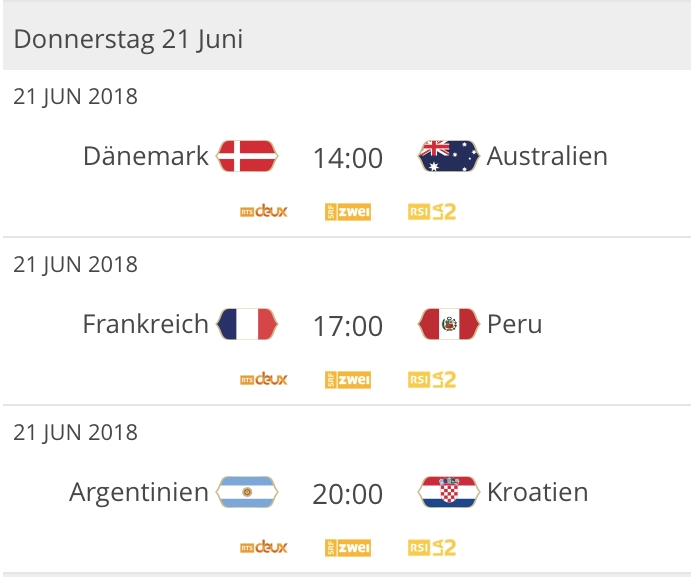691x577 pixels.
Task: Select the Donnerstag 21 Juni header
Action: tap(346, 39)
